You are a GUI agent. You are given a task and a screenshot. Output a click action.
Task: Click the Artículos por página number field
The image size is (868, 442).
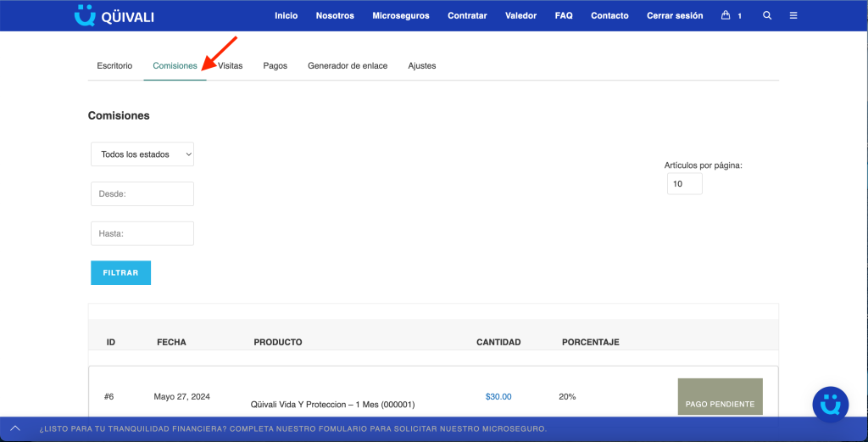(685, 184)
